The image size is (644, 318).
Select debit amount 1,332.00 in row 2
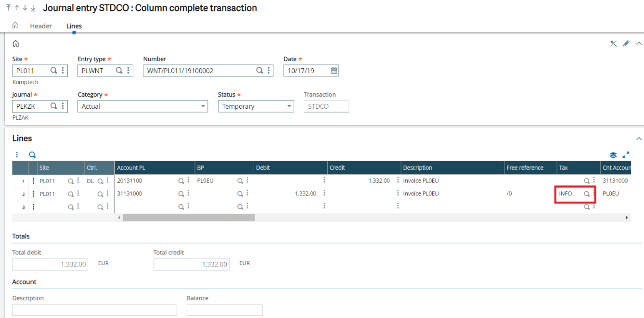[306, 194]
